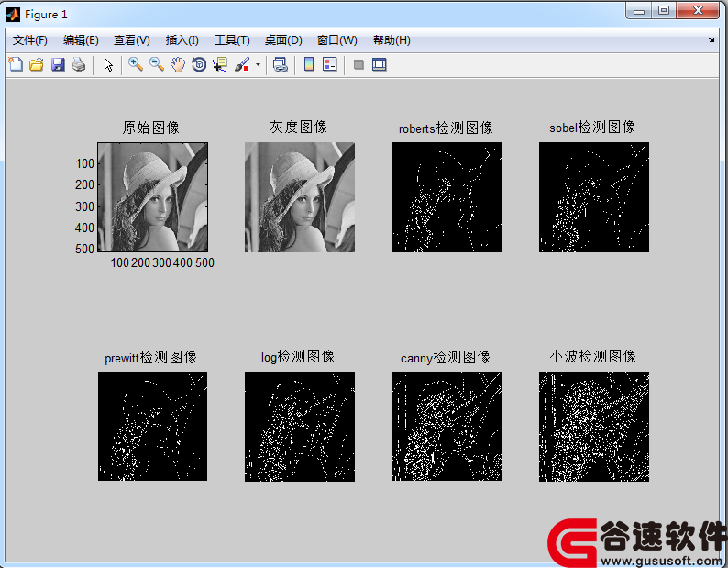This screenshot has width=728, height=568.
Task: Click the log edge detection image
Action: (300, 427)
